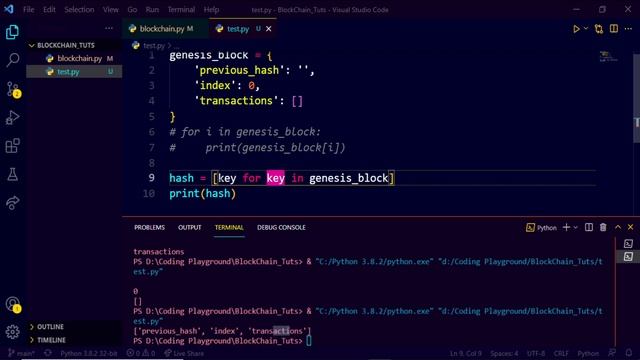Viewport: 640px width, 360px height.
Task: Create a new terminal with plus icon
Action: point(566,227)
